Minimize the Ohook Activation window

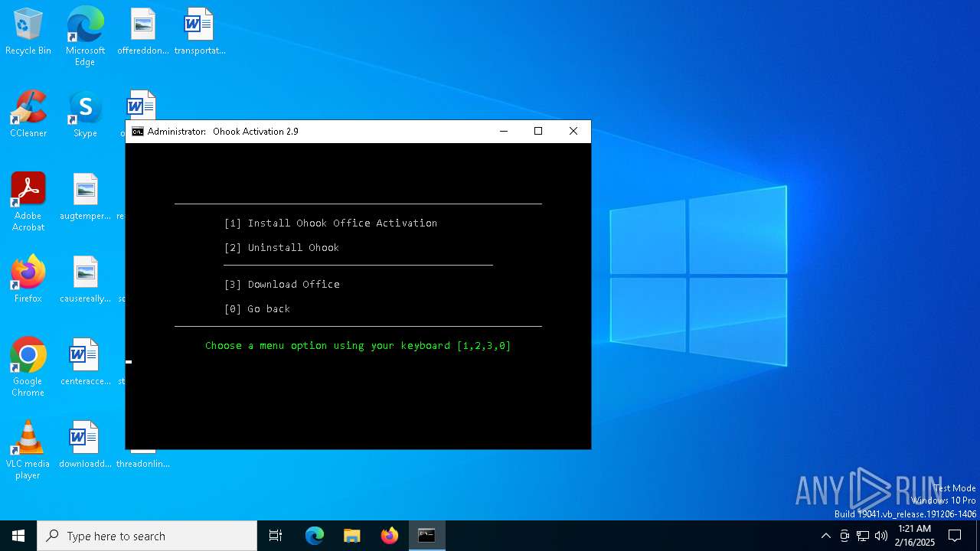click(504, 132)
